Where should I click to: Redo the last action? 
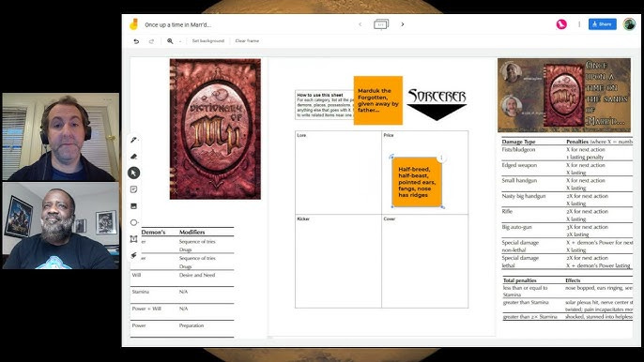(x=151, y=41)
